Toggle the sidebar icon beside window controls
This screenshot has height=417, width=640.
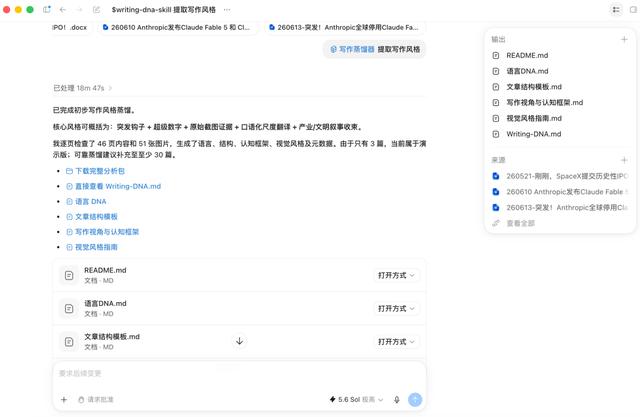(47, 9)
